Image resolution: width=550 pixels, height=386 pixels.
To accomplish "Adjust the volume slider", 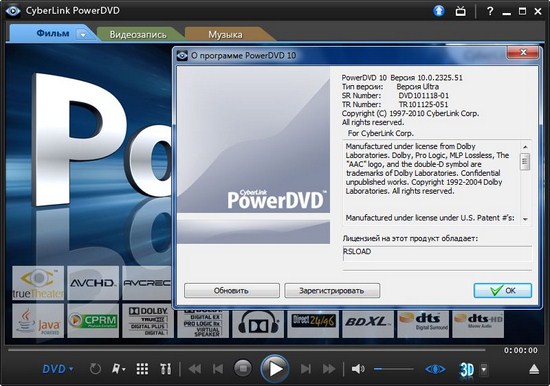I will 393,369.
